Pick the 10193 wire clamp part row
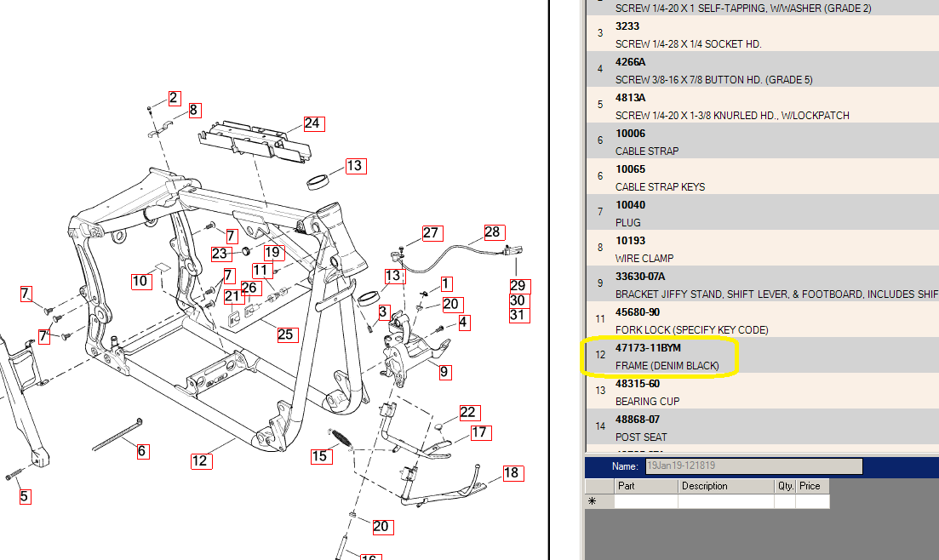The width and height of the screenshot is (939, 560). (644, 249)
